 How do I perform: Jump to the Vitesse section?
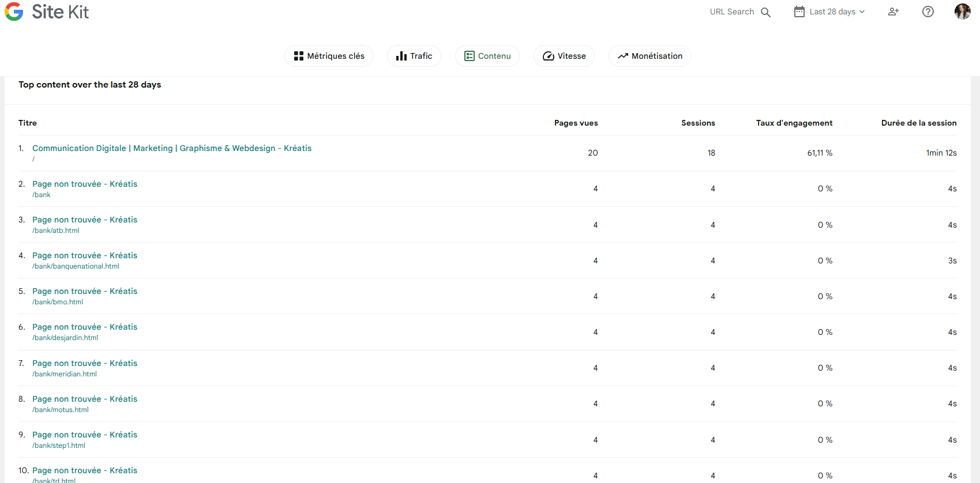click(x=564, y=56)
